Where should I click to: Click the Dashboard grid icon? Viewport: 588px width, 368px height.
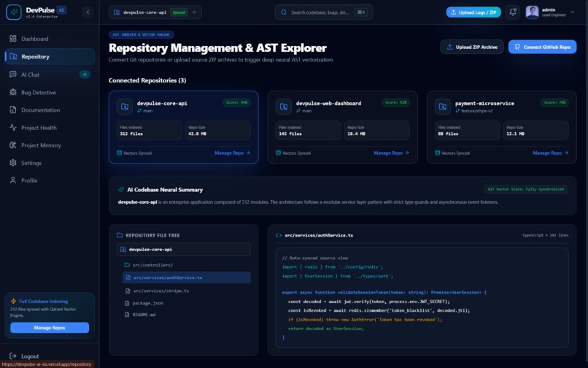pyautogui.click(x=12, y=38)
